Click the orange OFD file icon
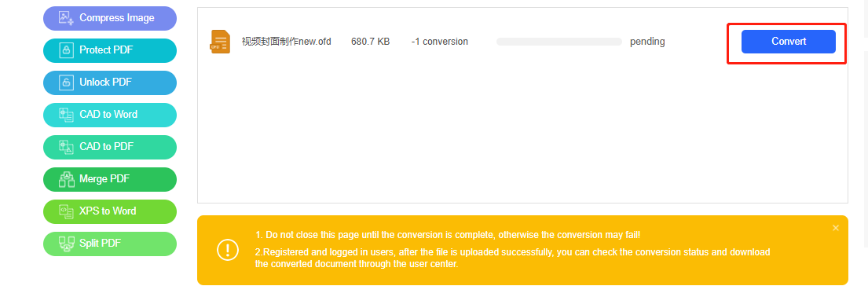The height and width of the screenshot is (308, 868). (220, 42)
